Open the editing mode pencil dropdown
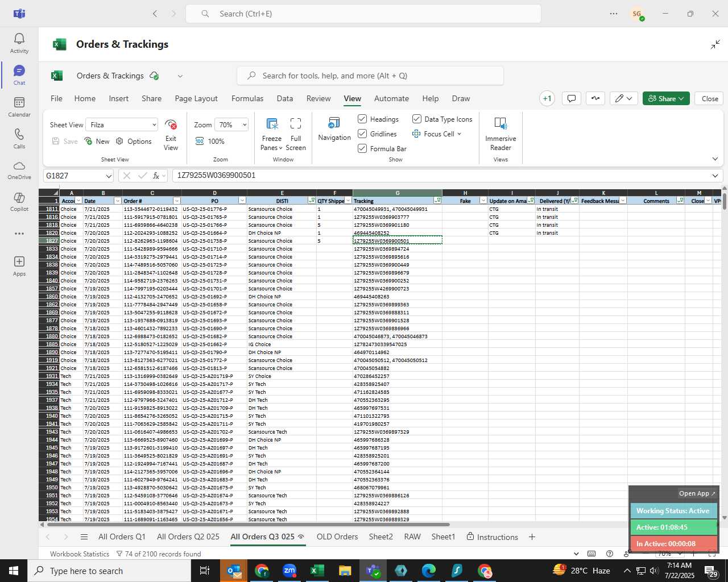Image resolution: width=728 pixels, height=582 pixels. (624, 98)
